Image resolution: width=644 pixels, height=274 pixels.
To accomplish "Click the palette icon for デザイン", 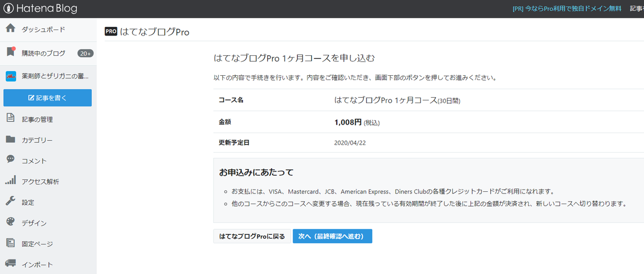I will click(10, 222).
